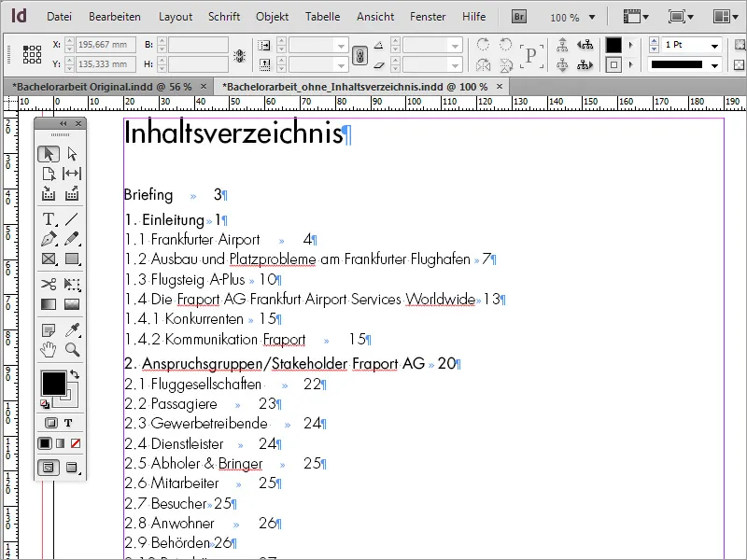Select the Direct Selection tool
747x560 pixels.
pos(72,154)
